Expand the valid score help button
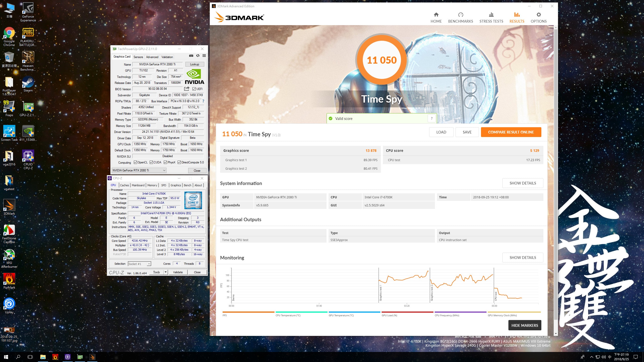 (x=432, y=118)
